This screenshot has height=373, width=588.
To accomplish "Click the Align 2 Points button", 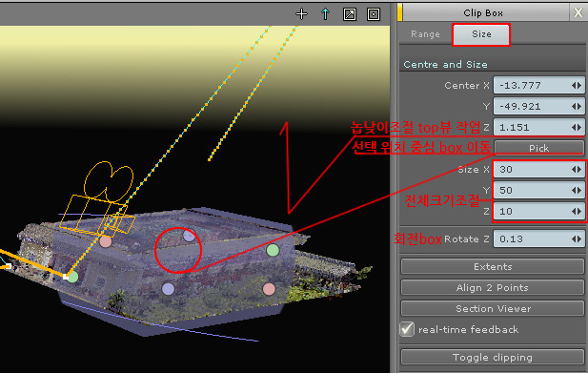I will [493, 287].
